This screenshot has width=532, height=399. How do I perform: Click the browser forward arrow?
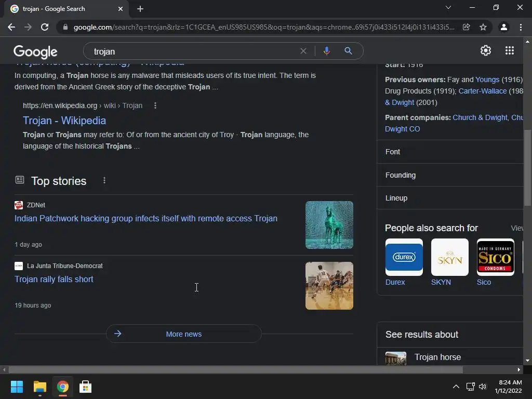(x=28, y=27)
